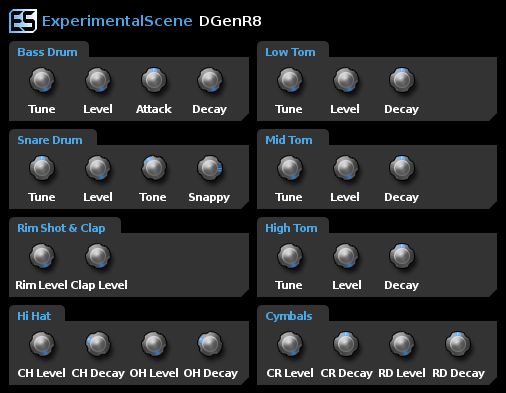Click the Snare Drum section header
This screenshot has height=393, width=506.
tap(50, 140)
